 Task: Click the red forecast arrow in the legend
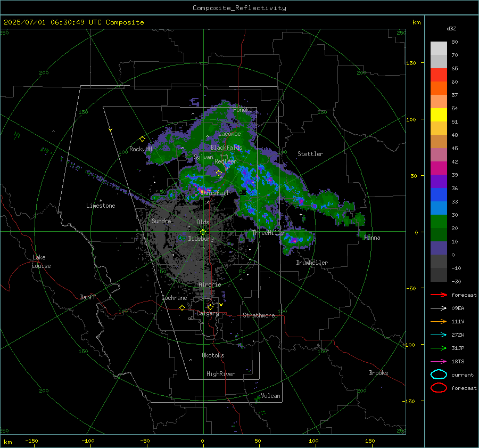click(439, 295)
